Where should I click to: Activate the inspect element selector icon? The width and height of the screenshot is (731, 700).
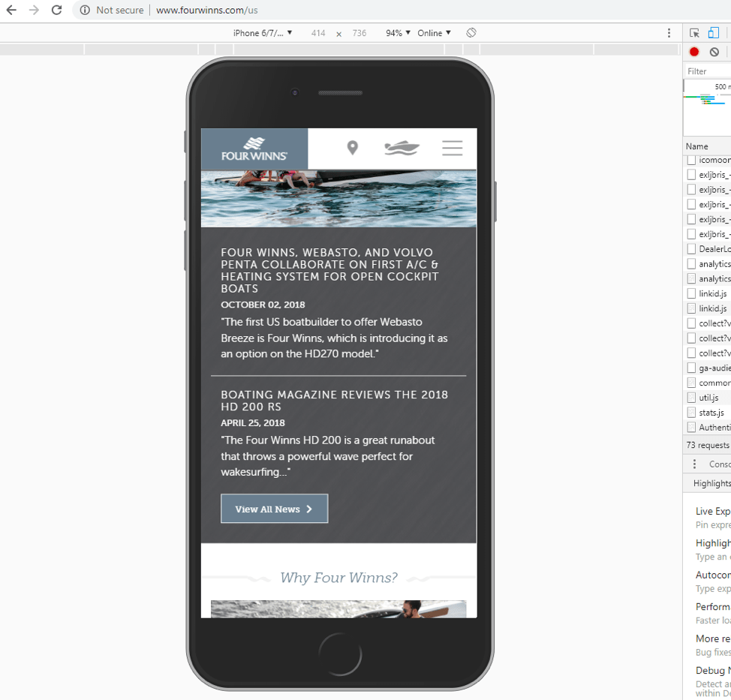(x=694, y=32)
